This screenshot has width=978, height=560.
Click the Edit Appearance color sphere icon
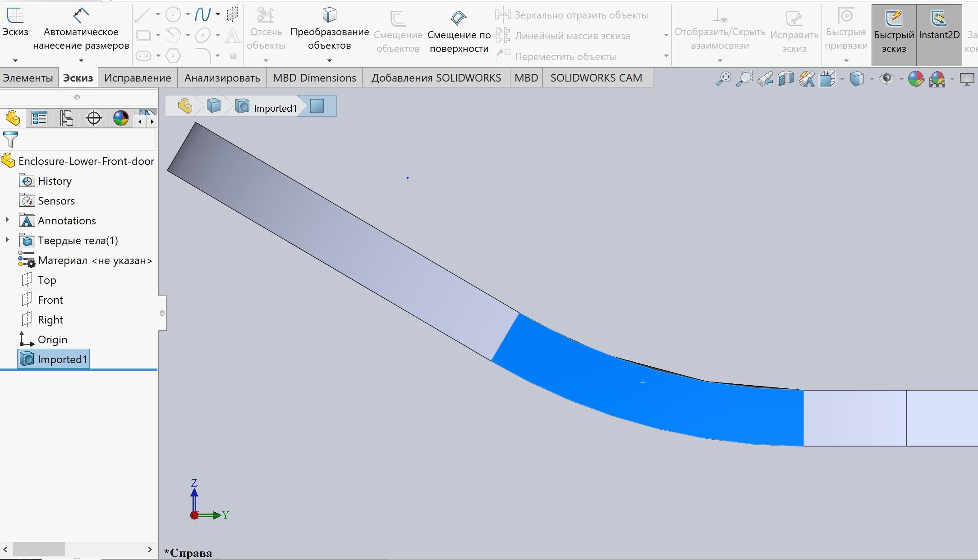coord(916,79)
